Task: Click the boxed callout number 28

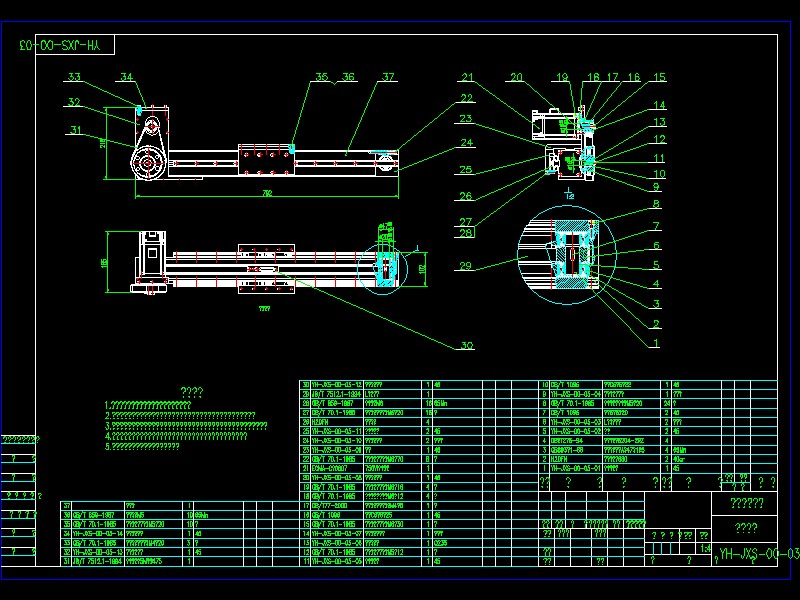Action: 465,233
